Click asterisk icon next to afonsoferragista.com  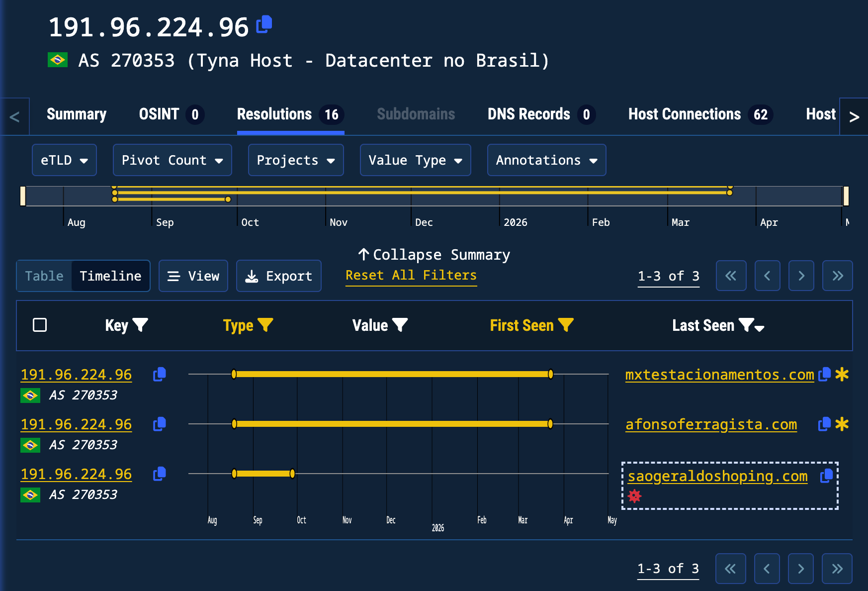point(842,424)
